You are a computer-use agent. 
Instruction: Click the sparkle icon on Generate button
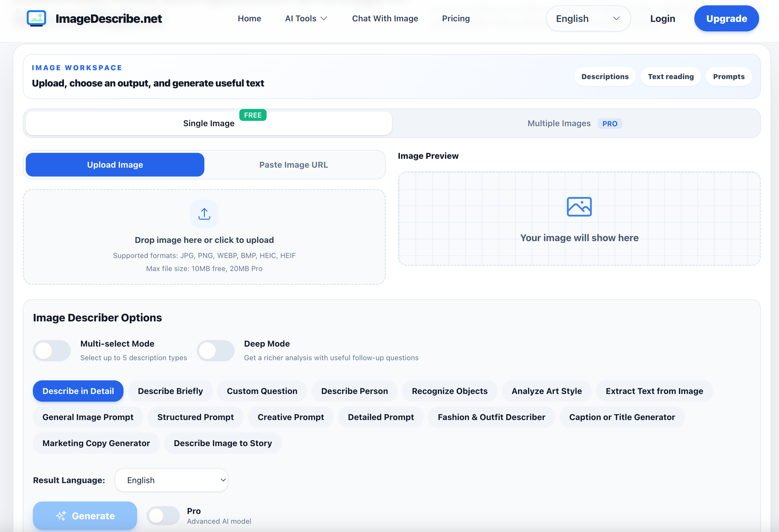point(61,516)
